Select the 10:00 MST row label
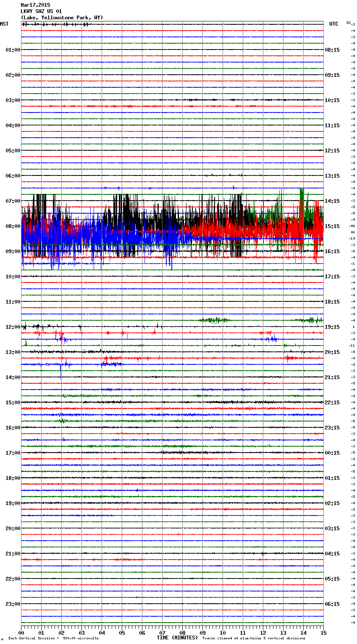 click(13, 277)
